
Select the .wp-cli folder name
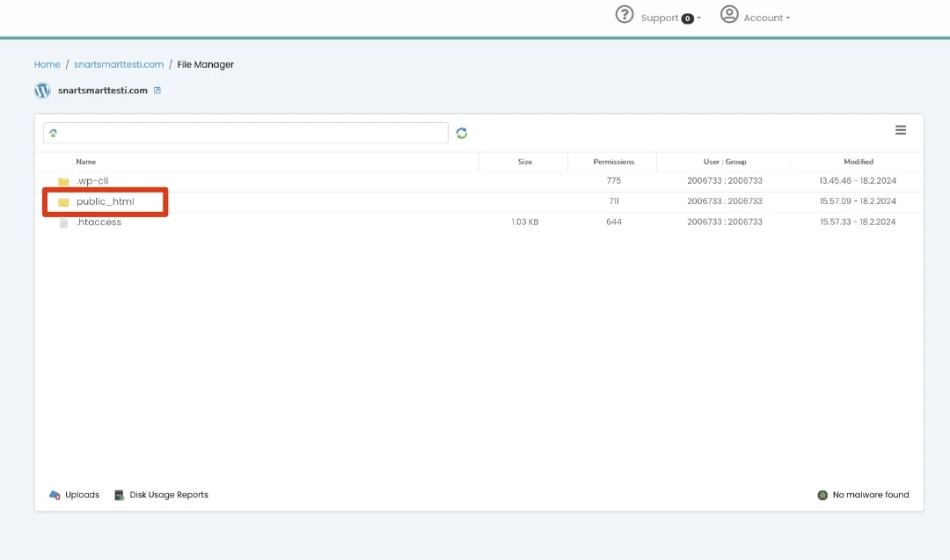(x=92, y=180)
